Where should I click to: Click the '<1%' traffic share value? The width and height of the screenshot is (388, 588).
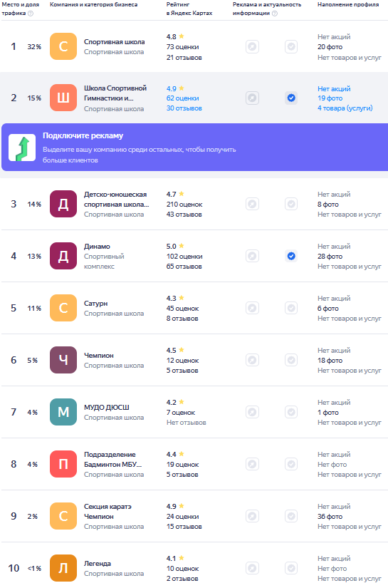[x=34, y=569]
